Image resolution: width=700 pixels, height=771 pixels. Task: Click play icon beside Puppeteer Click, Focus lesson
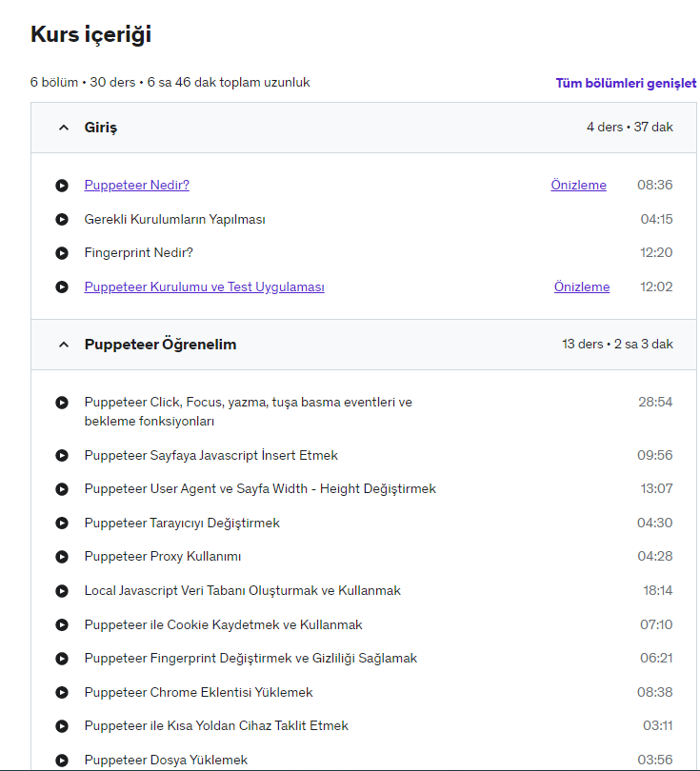[x=62, y=403]
